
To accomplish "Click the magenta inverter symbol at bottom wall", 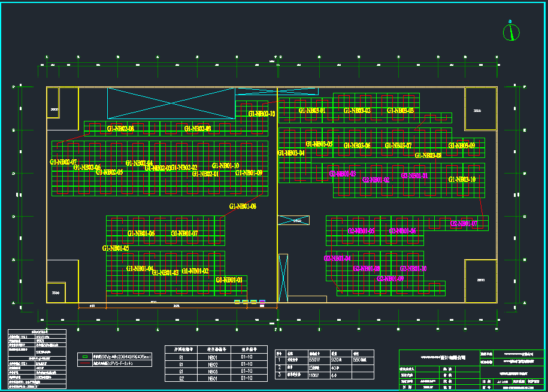I will click(x=262, y=302).
